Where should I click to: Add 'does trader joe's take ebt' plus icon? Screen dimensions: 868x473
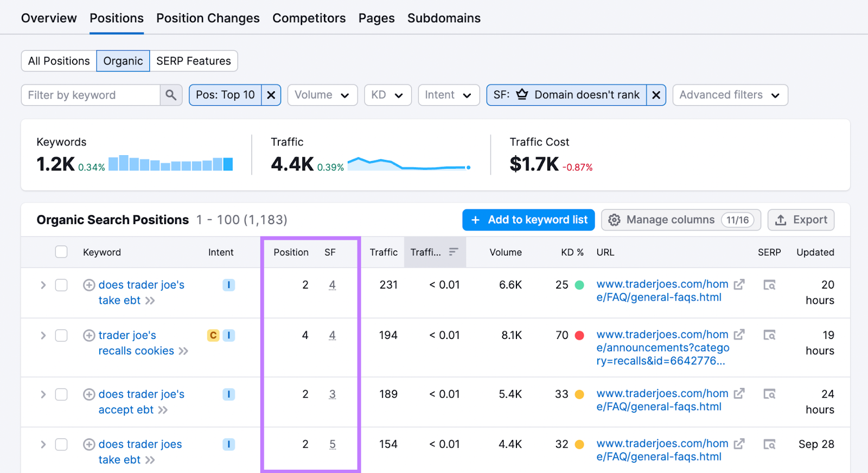coord(89,285)
